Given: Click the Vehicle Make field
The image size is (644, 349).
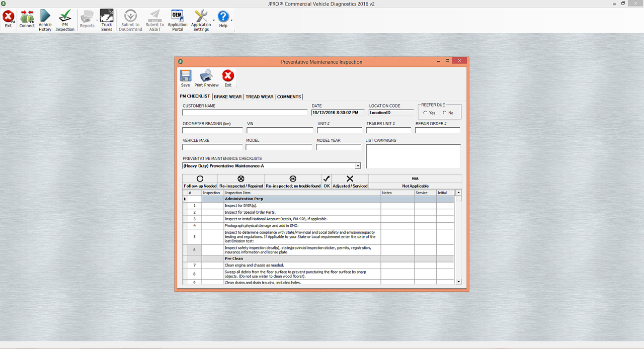Looking at the screenshot, I should (x=212, y=147).
